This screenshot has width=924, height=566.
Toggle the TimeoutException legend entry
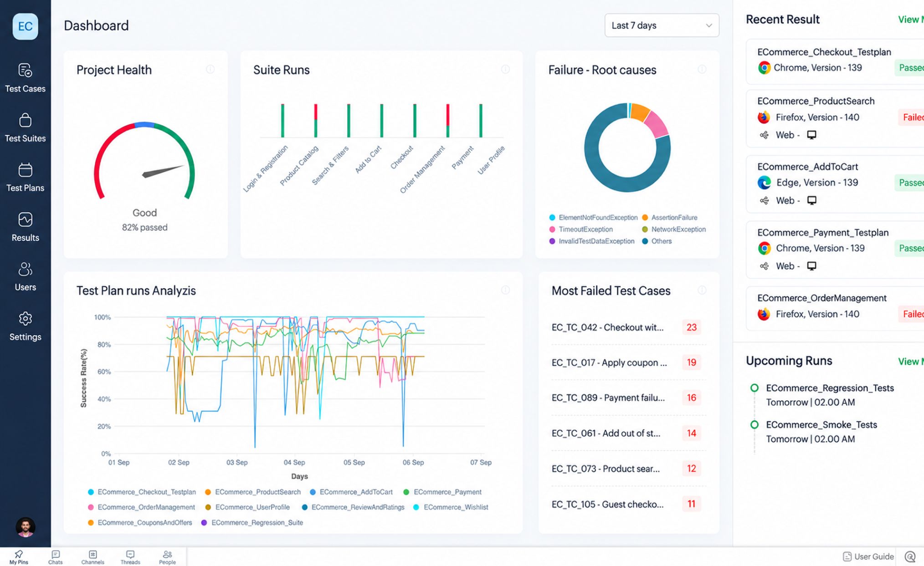[581, 229]
